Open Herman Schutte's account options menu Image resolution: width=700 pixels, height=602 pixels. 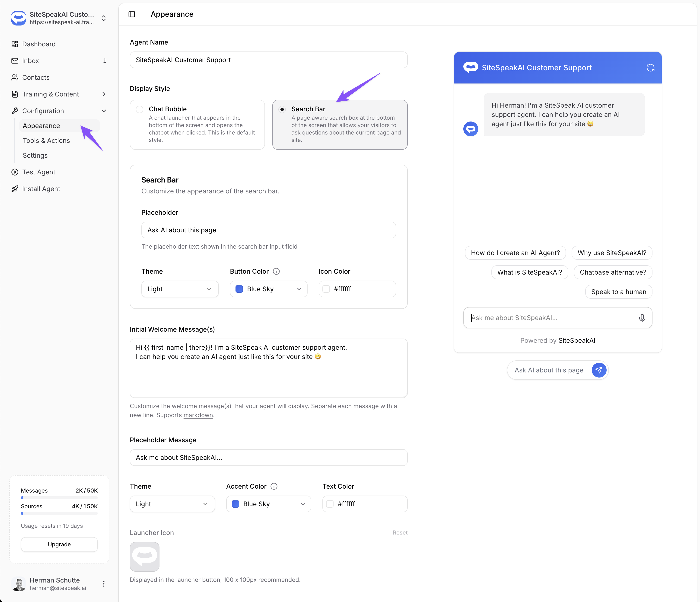tap(104, 584)
